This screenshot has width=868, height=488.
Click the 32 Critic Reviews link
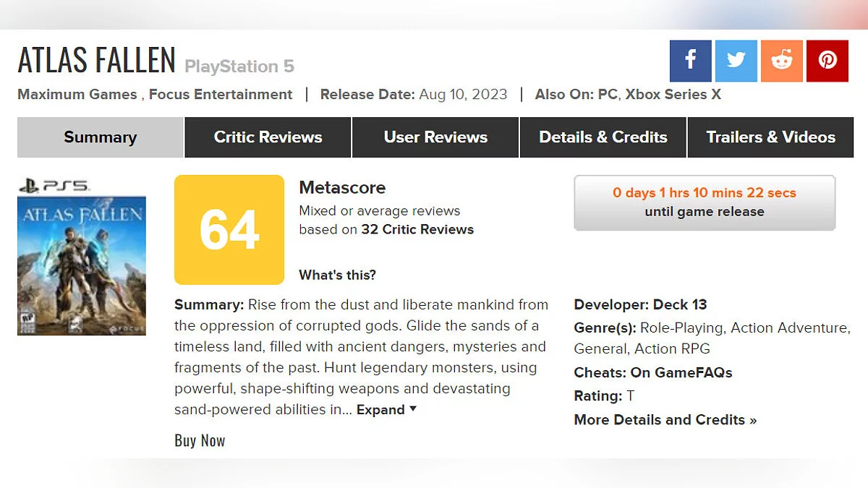(417, 230)
